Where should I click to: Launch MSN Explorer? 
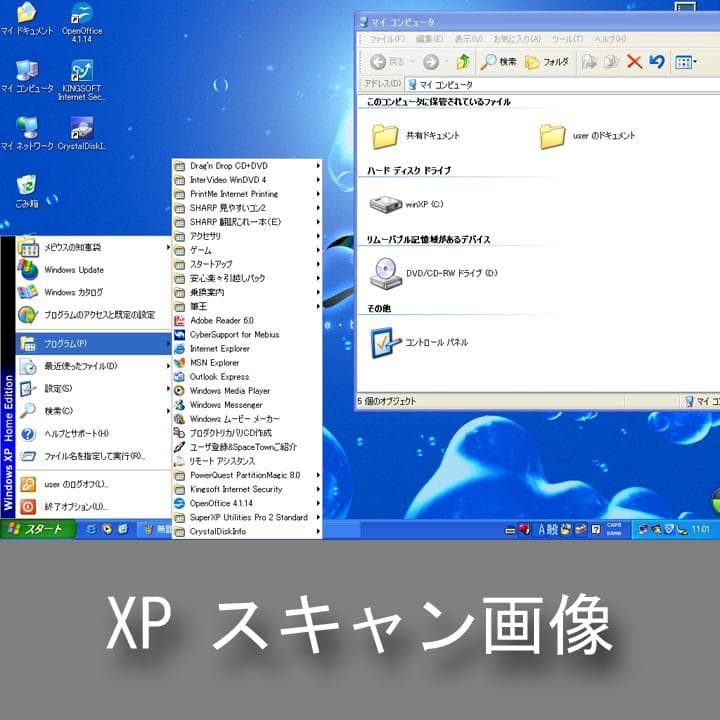(x=247, y=363)
